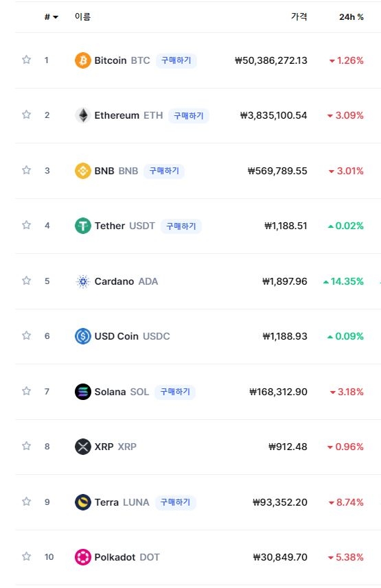Screen dimensions: 381x588
Task: Click the Tether green T logo
Action: 82,226
